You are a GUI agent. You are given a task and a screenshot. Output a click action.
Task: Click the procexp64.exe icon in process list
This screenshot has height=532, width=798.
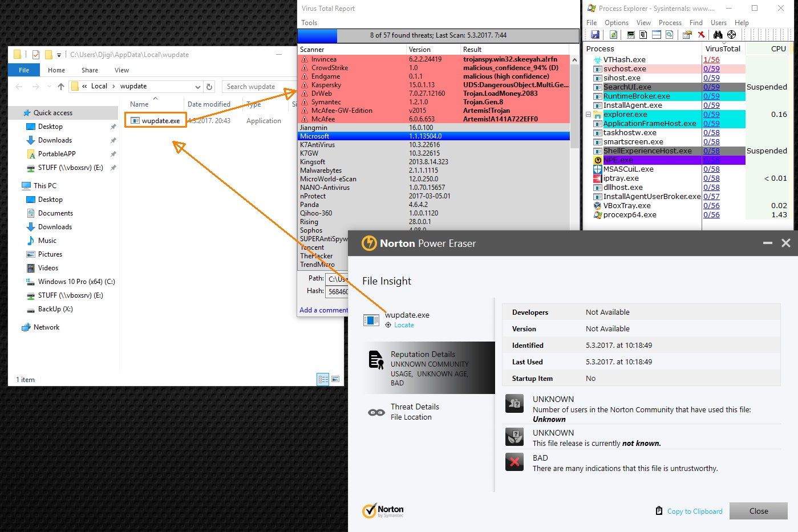(598, 215)
